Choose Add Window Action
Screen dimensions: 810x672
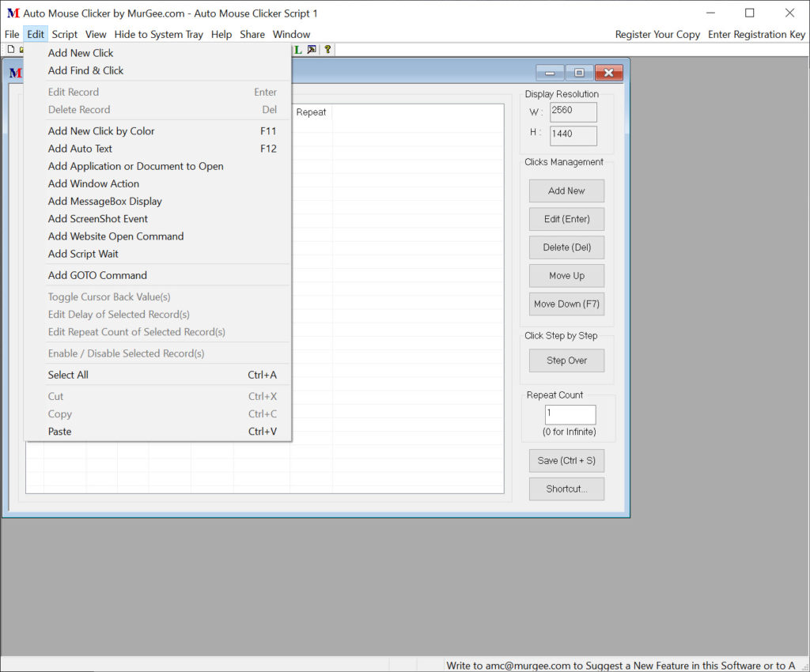[x=157, y=183]
